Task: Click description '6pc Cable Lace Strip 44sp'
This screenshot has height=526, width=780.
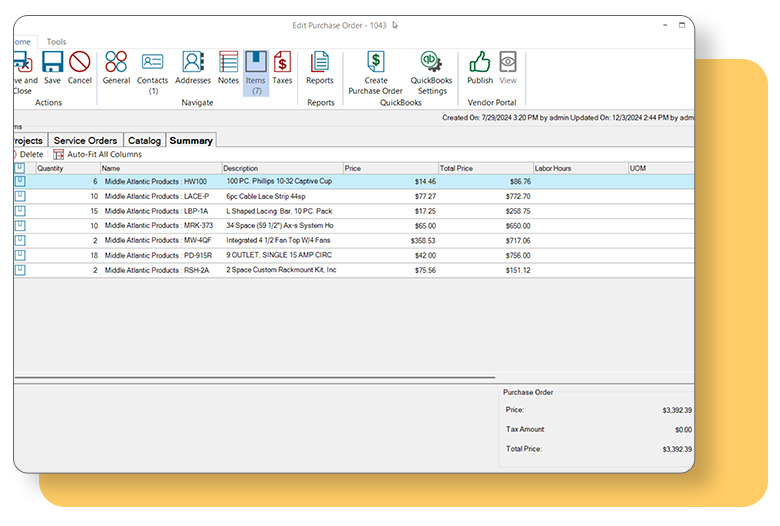Action: pos(266,197)
